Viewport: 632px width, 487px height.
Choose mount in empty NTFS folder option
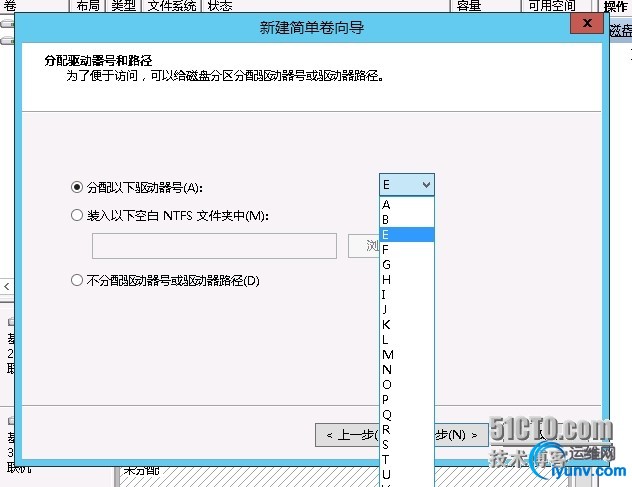point(77,215)
